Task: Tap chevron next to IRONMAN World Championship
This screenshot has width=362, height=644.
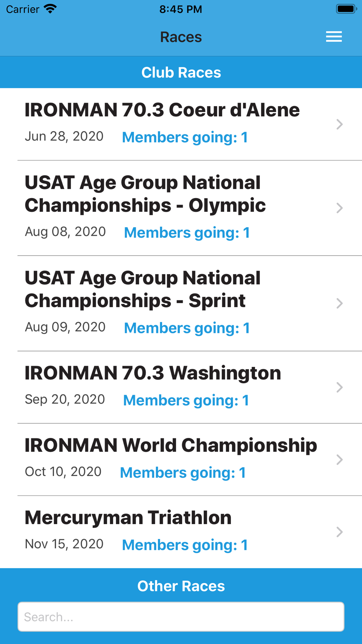Action: pos(339,460)
